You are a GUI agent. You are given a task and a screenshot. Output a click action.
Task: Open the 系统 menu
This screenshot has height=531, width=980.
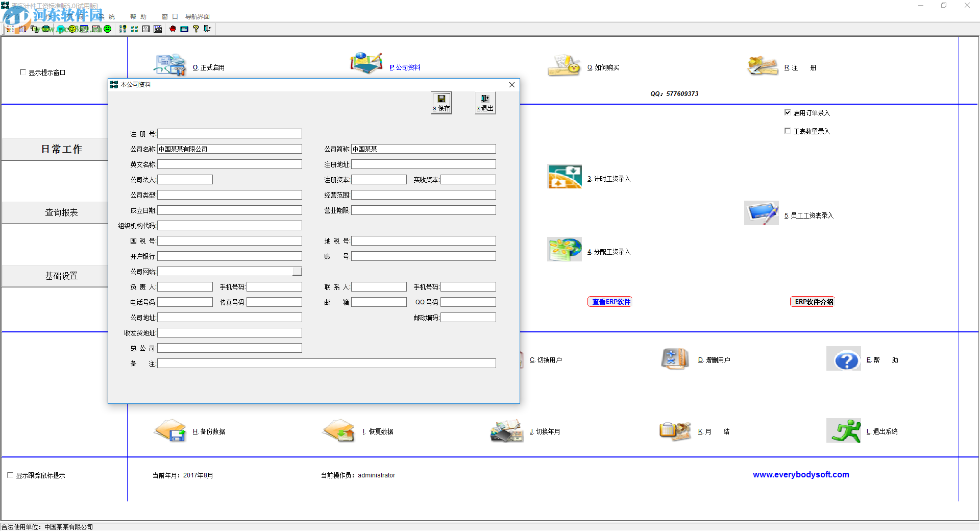click(x=107, y=17)
